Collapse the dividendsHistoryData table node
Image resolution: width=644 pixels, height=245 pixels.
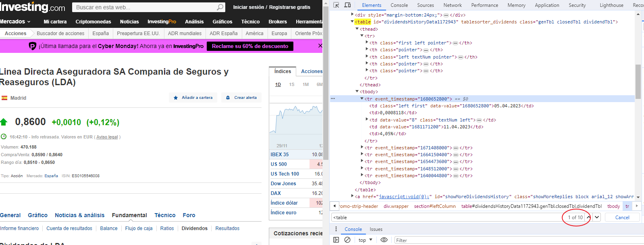point(352,22)
